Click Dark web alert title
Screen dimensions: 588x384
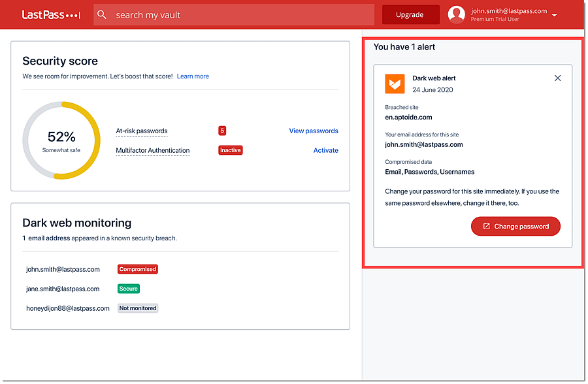click(434, 78)
